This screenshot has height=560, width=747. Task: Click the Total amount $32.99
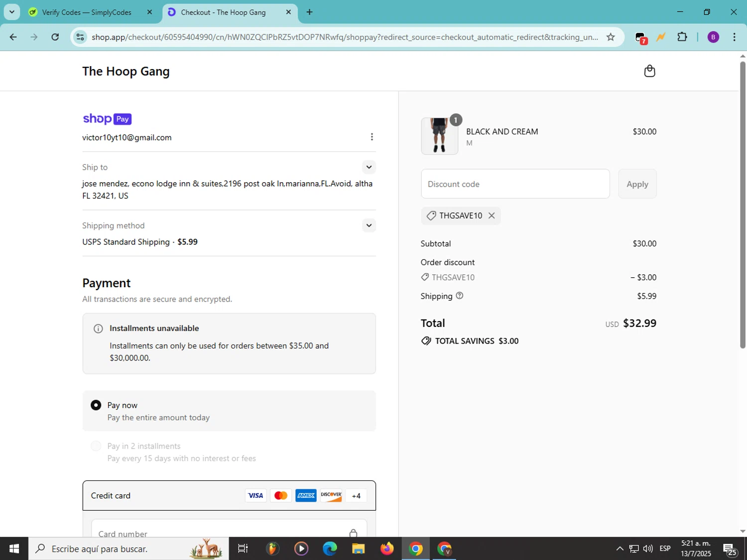pyautogui.click(x=639, y=323)
